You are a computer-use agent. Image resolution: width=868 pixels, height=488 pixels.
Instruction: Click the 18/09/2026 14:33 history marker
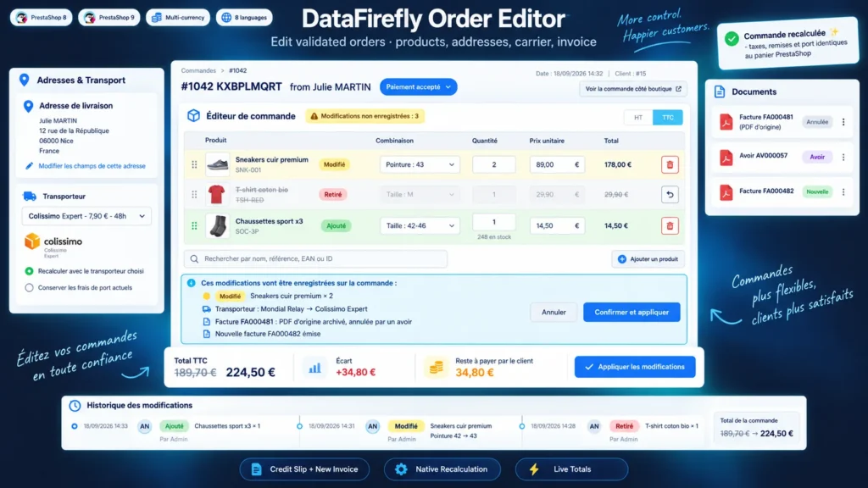point(75,426)
